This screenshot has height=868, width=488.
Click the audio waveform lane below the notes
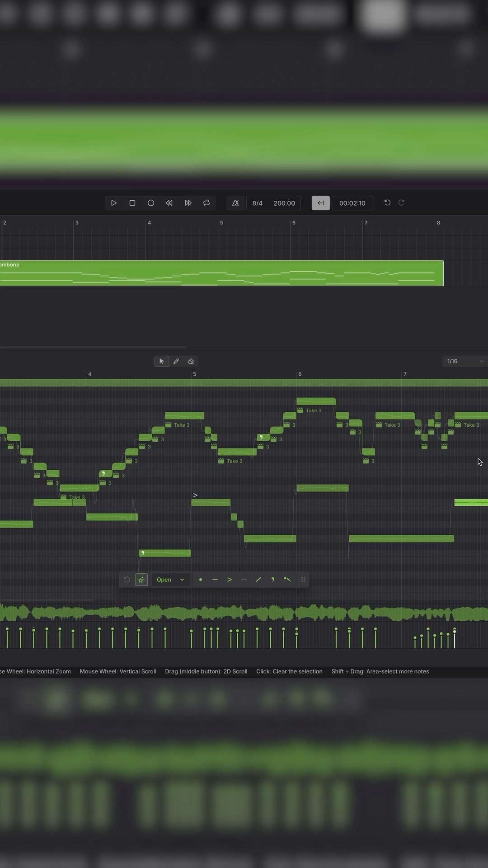pos(244,613)
